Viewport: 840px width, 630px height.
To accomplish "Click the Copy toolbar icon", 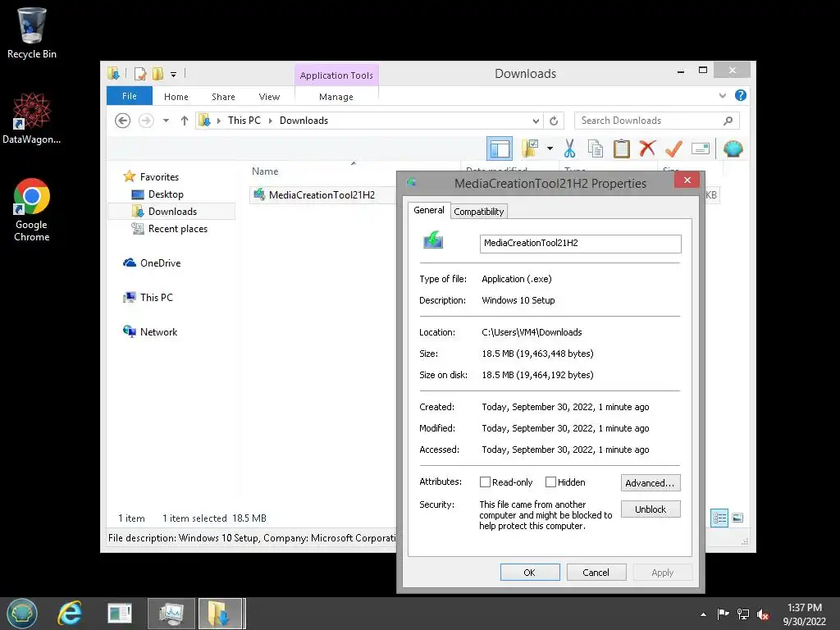I will point(596,148).
